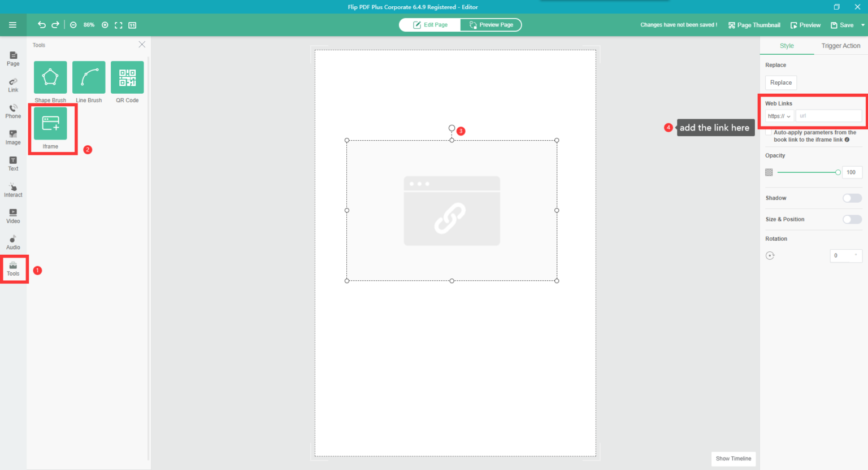Open the https:// protocol dropdown
The width and height of the screenshot is (868, 470).
click(x=779, y=116)
